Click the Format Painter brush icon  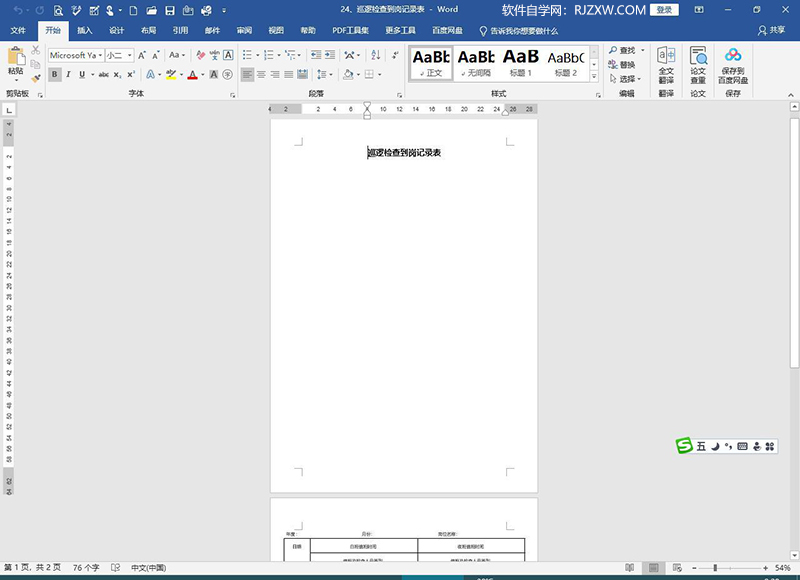(x=36, y=79)
